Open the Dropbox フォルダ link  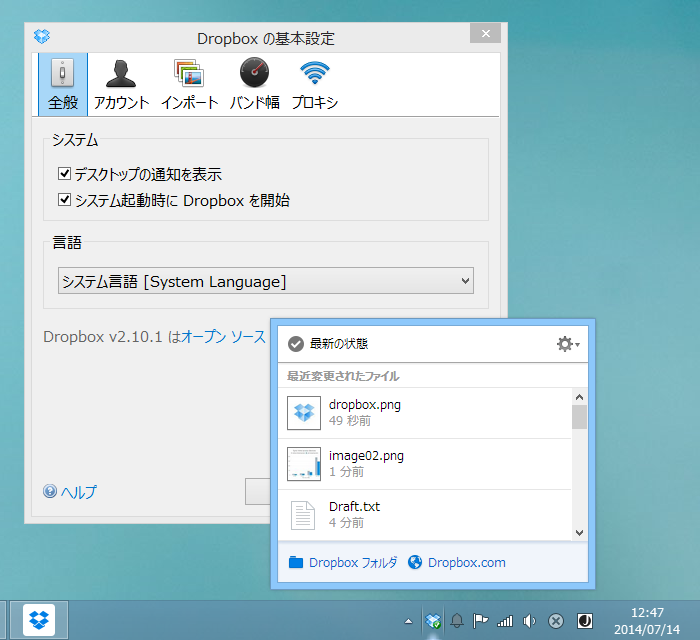coord(353,562)
